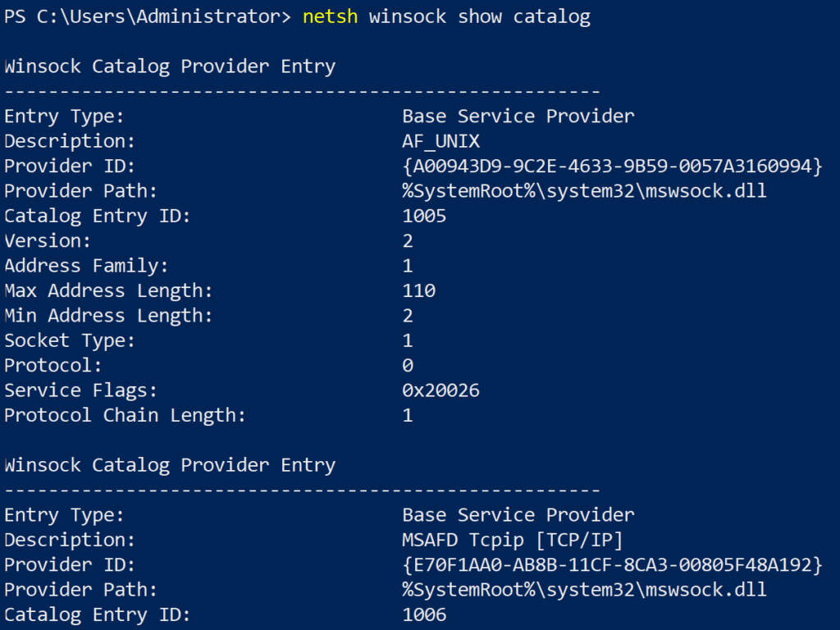The width and height of the screenshot is (840, 630).
Task: Click the PS C:\Users\Administrator prompt text
Action: click(x=146, y=17)
